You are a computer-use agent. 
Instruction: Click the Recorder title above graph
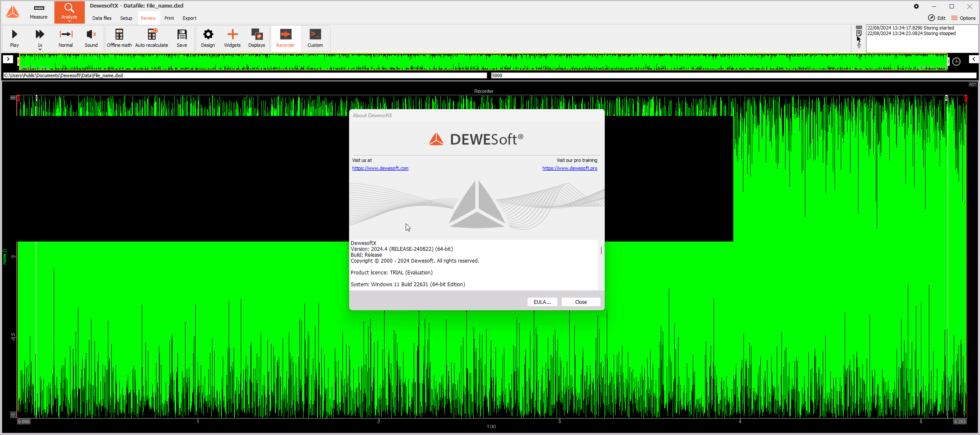tap(484, 91)
